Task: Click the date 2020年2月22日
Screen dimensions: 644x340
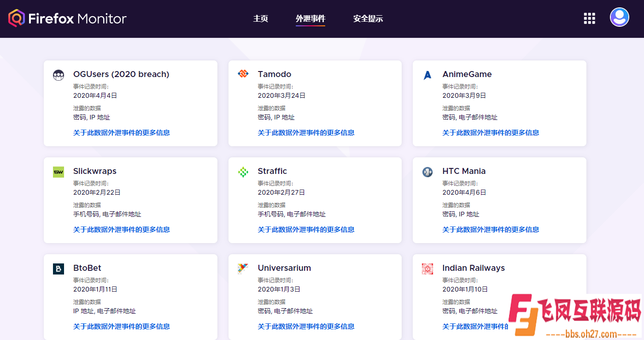Action: coord(97,192)
